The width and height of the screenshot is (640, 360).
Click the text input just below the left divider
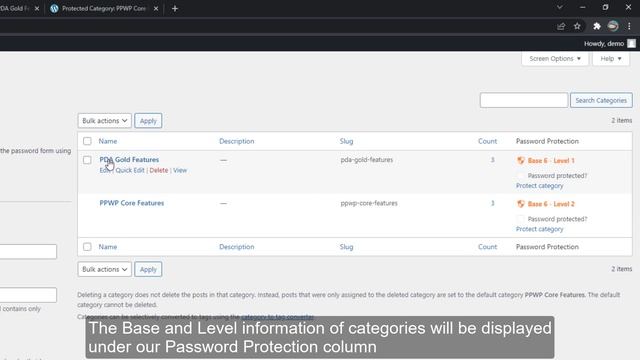pos(28,251)
